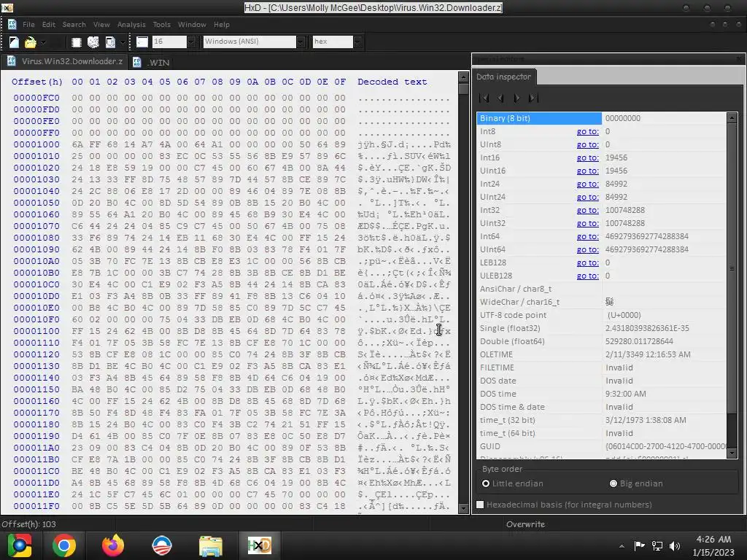Click hex view scrollbar up arrow
The image size is (747, 560).
pos(463,77)
